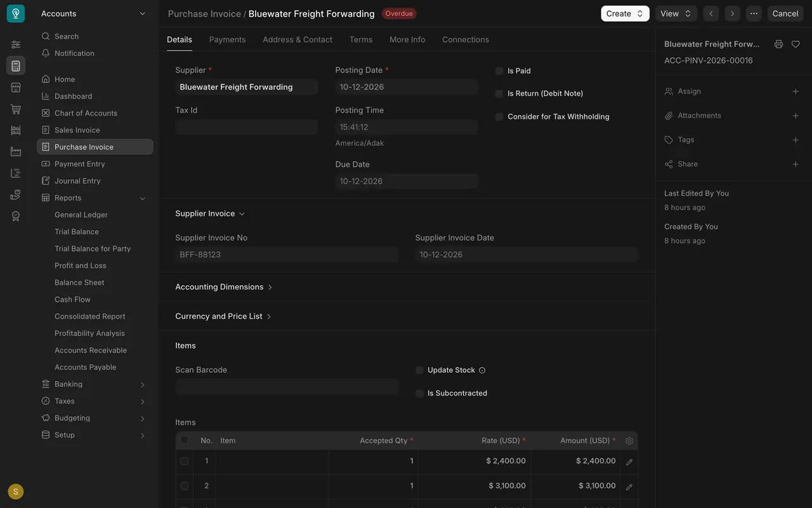Expand the Accounting Dimensions section
Screen dimensions: 812x508
224,287
